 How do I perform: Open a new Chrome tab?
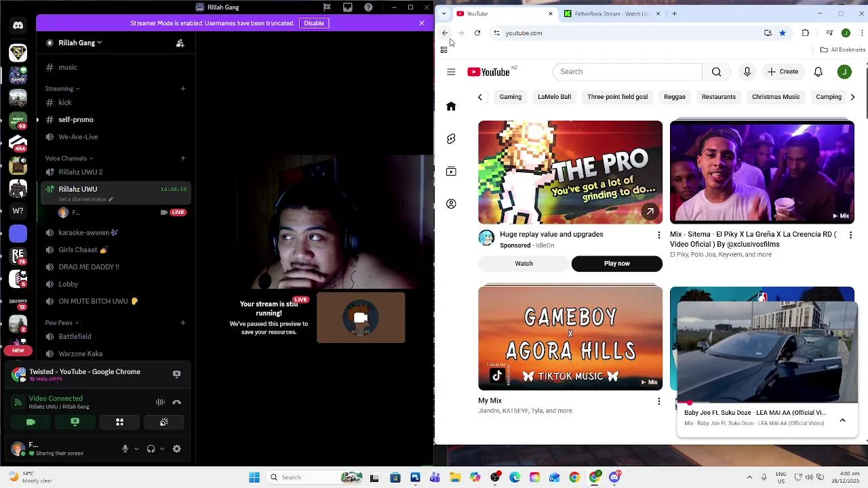[674, 14]
